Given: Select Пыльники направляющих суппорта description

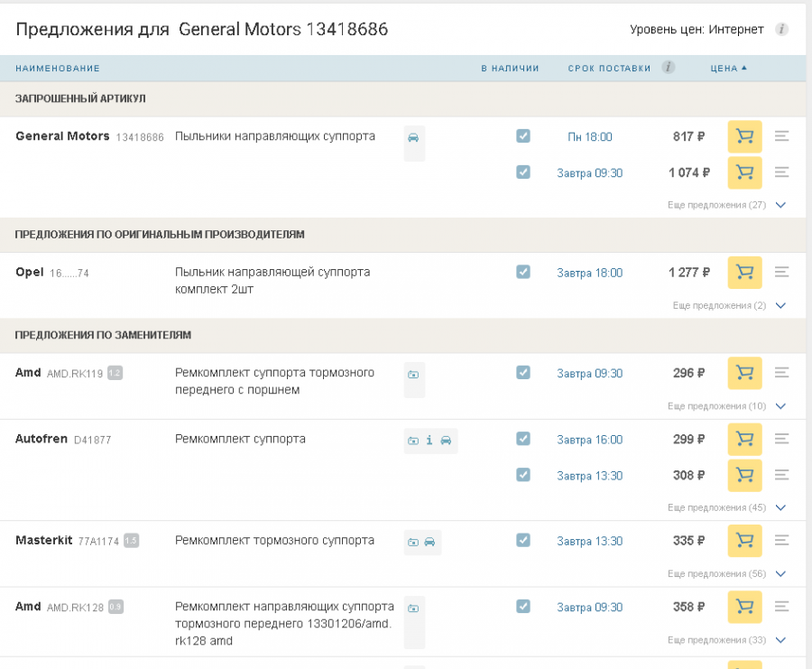Looking at the screenshot, I should click(275, 136).
